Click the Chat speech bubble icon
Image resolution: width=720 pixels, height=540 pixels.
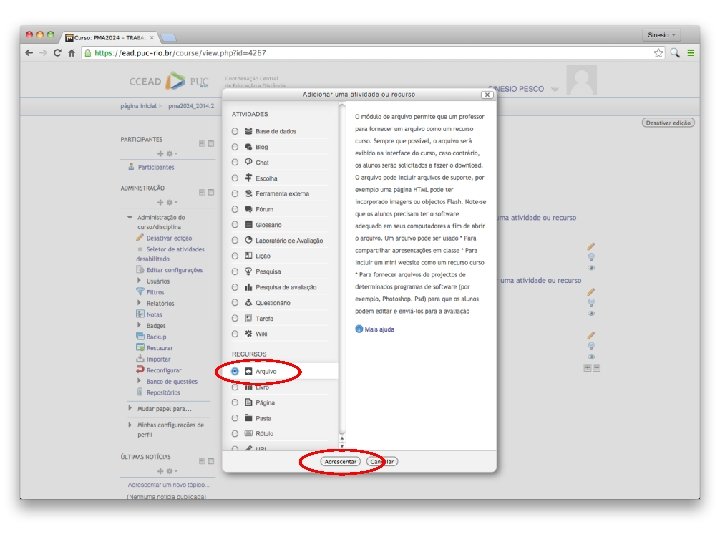[248, 162]
